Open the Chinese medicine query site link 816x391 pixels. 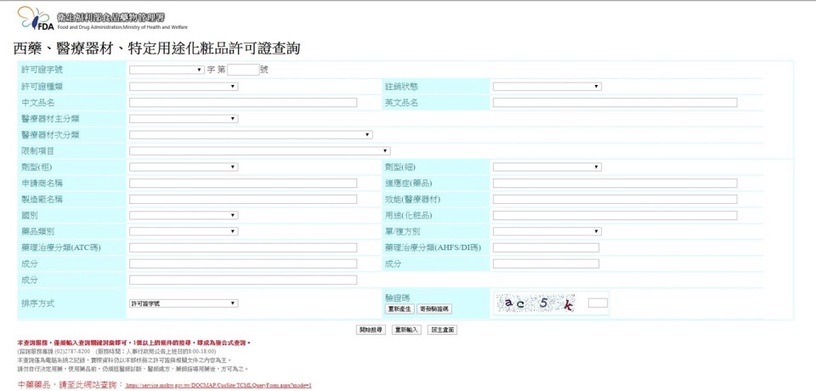[x=218, y=386]
